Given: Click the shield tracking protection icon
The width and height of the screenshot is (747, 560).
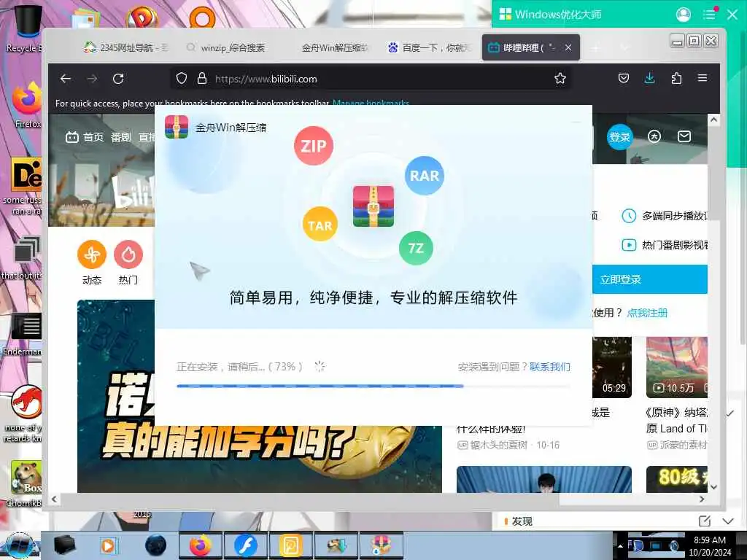Looking at the screenshot, I should click(182, 79).
